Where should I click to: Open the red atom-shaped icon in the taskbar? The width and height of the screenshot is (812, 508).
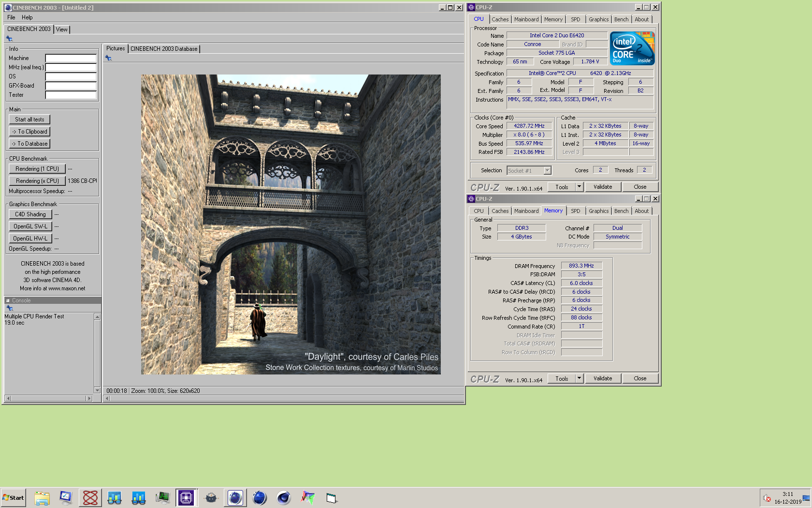point(90,497)
